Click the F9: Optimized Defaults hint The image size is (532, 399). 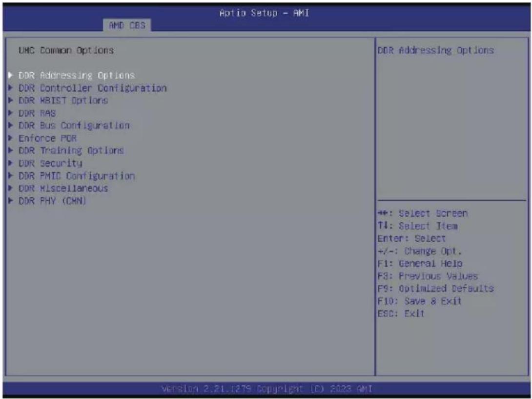pos(436,289)
